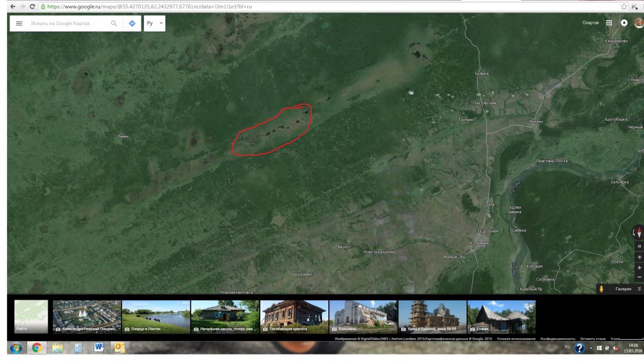
Task: Reset map orientation with the compass
Action: pyautogui.click(x=639, y=233)
